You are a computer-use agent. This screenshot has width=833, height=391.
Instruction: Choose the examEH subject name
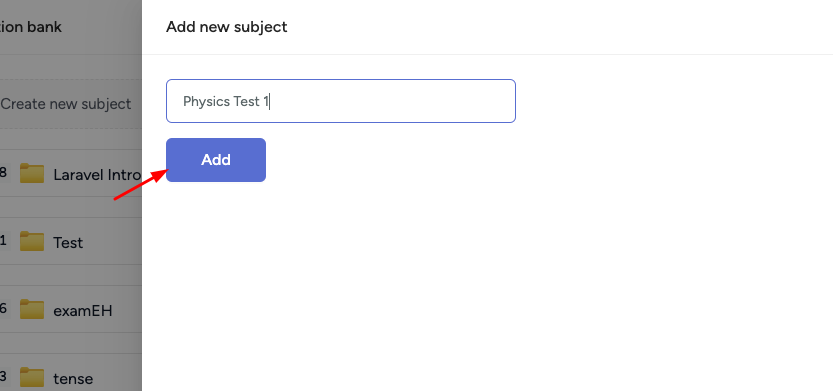[x=83, y=311]
